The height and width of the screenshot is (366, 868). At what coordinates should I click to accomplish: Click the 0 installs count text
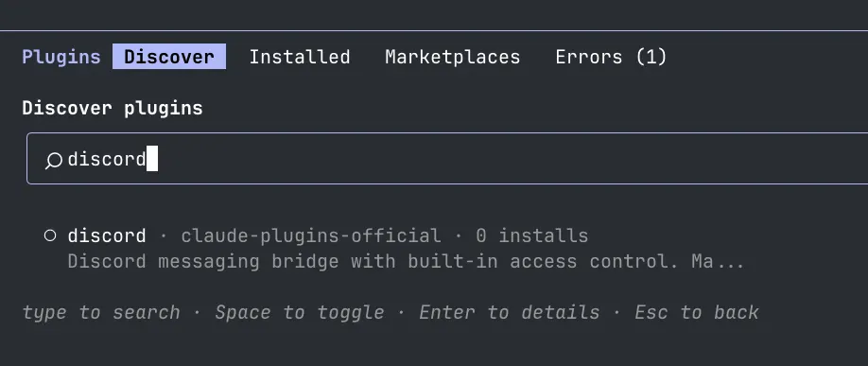click(x=532, y=235)
